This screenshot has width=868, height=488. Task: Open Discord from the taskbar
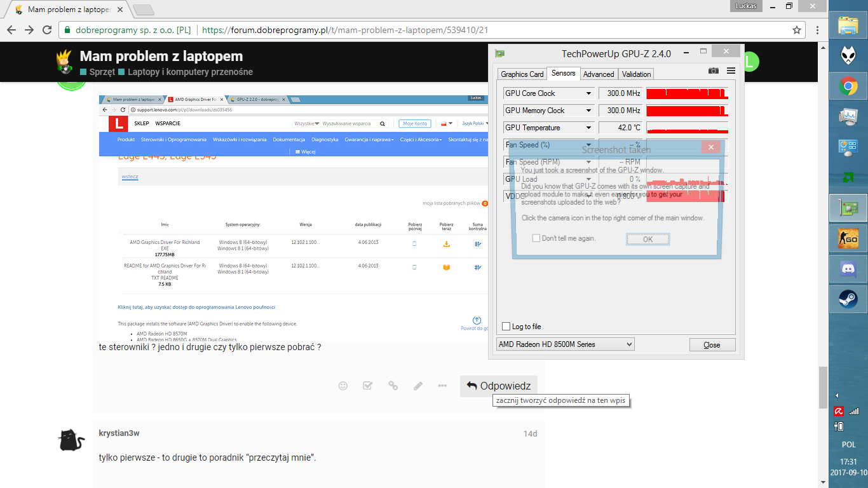tap(848, 269)
